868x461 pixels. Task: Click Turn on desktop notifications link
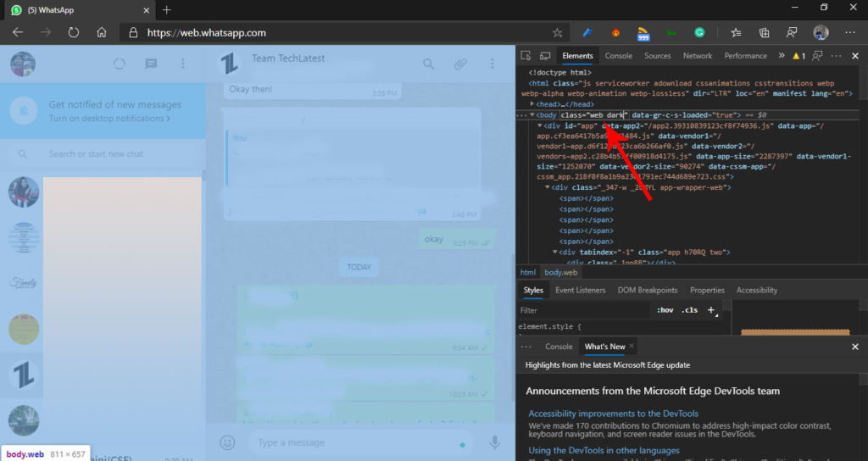click(109, 119)
